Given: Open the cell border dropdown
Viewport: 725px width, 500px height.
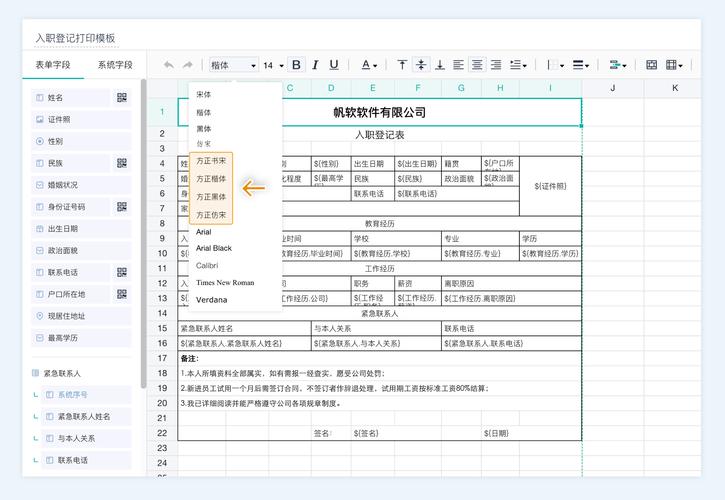Looking at the screenshot, I should (555, 65).
